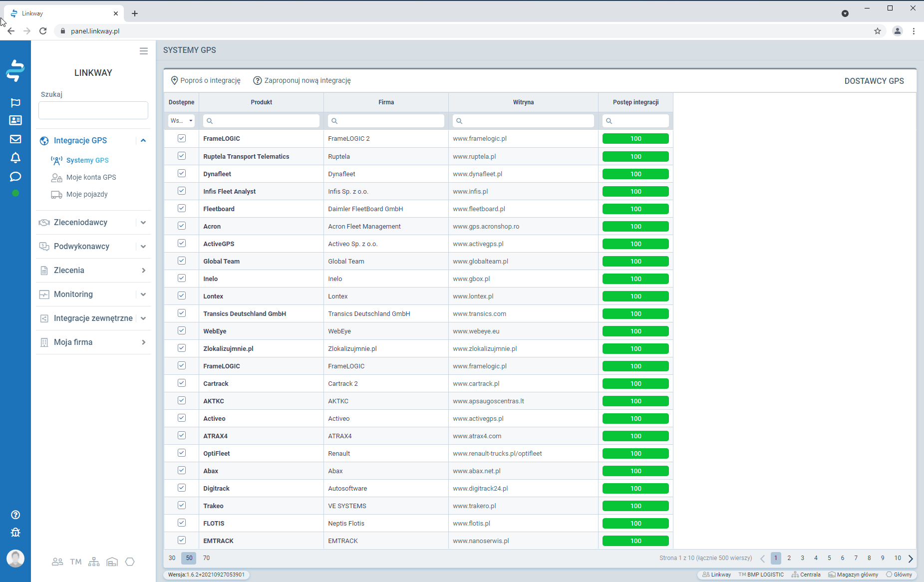
Task: Expand the Zlecenia menu arrow
Action: (143, 271)
